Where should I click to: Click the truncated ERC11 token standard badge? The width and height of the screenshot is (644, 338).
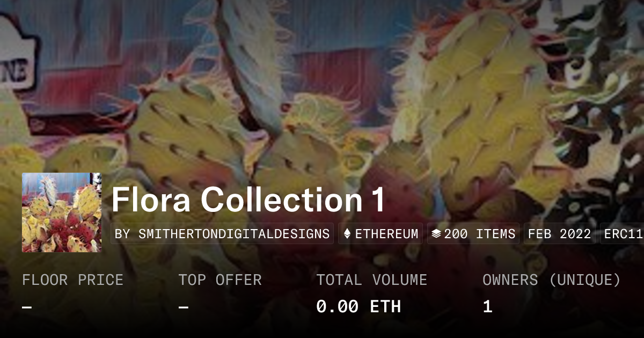pyautogui.click(x=622, y=234)
